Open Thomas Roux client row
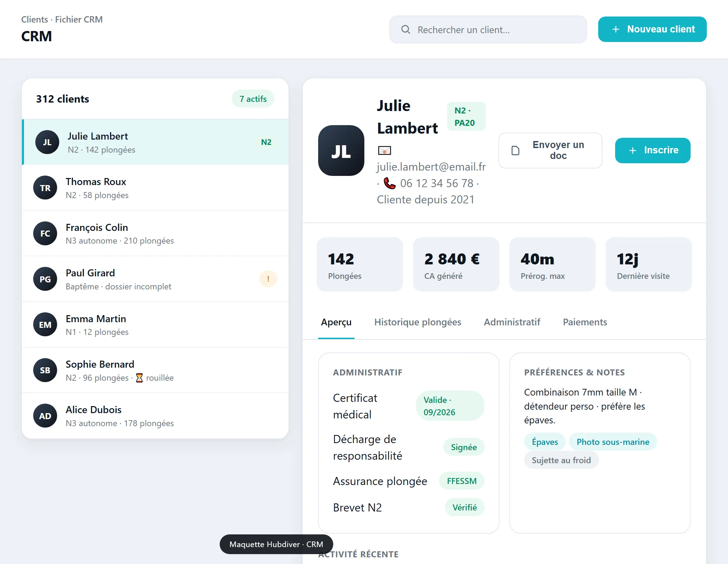The width and height of the screenshot is (728, 564). [x=155, y=188]
